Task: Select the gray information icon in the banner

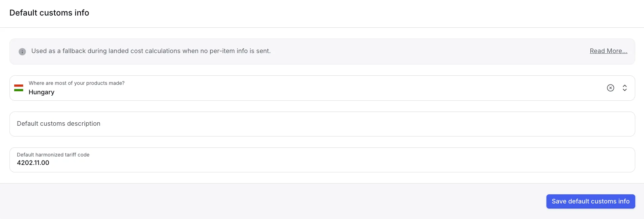Action: click(22, 51)
